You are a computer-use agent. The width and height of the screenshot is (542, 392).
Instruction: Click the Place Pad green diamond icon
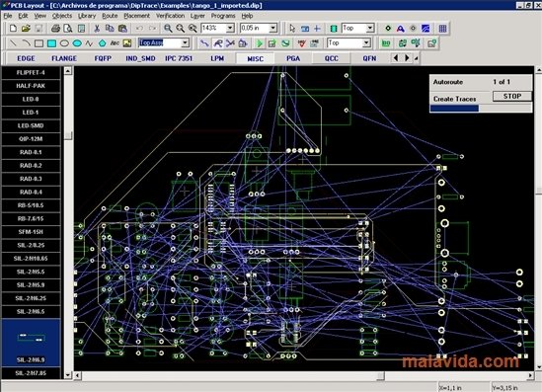tap(388, 29)
